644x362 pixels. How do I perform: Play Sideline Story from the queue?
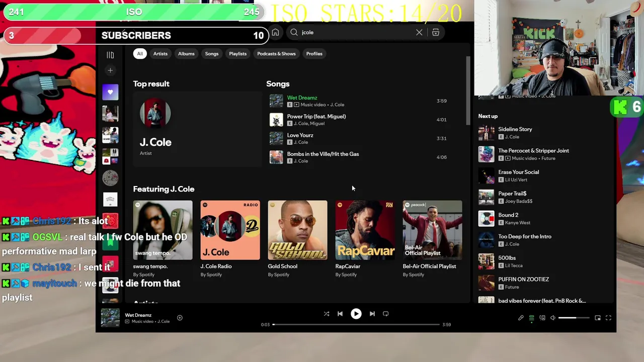(543, 133)
